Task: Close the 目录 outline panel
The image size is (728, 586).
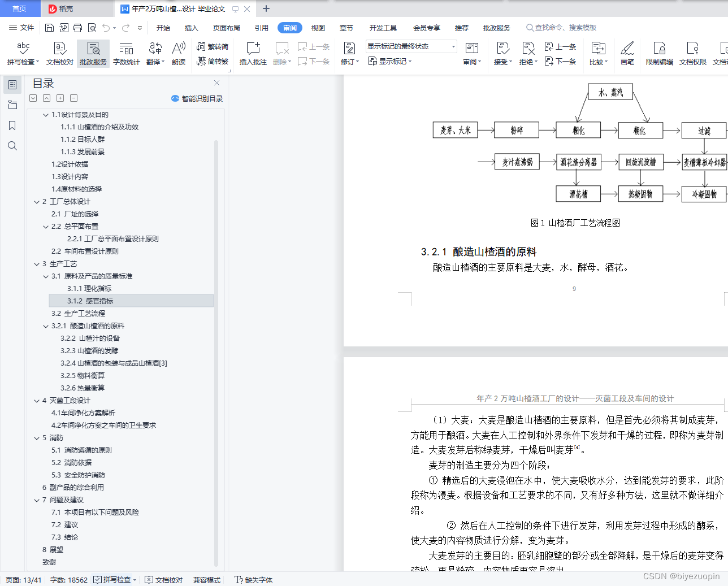Action: coord(216,83)
